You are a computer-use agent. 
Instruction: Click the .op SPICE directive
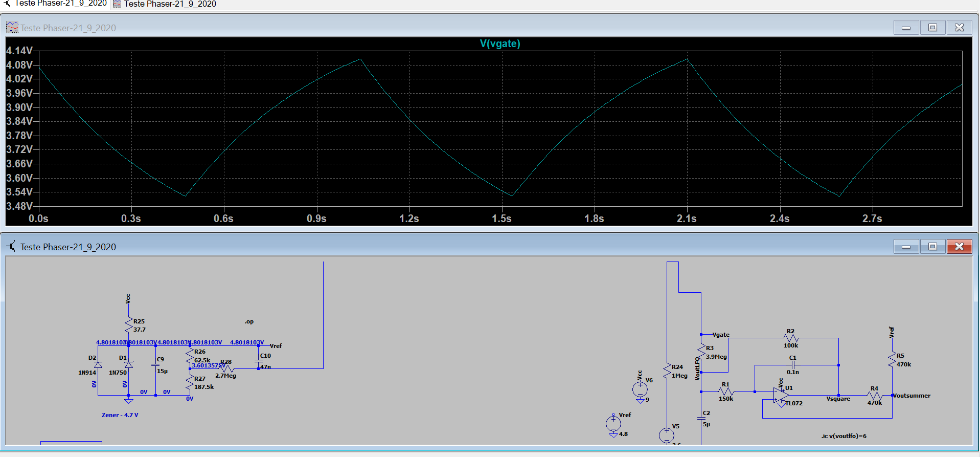click(249, 322)
